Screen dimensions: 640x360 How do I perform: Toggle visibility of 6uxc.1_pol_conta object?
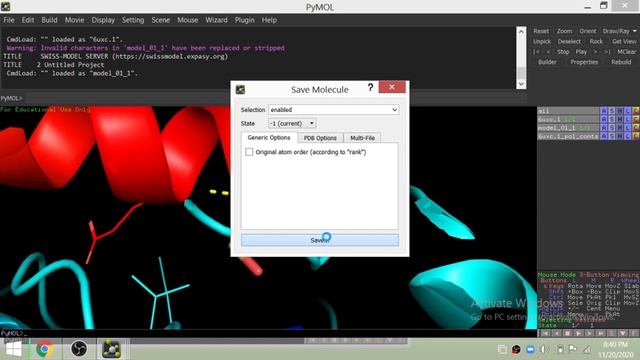click(x=568, y=136)
